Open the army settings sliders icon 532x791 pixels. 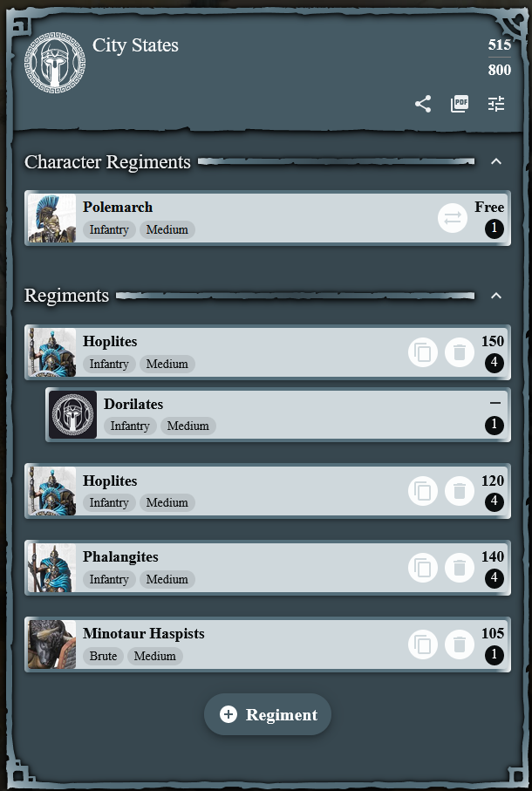tap(496, 104)
